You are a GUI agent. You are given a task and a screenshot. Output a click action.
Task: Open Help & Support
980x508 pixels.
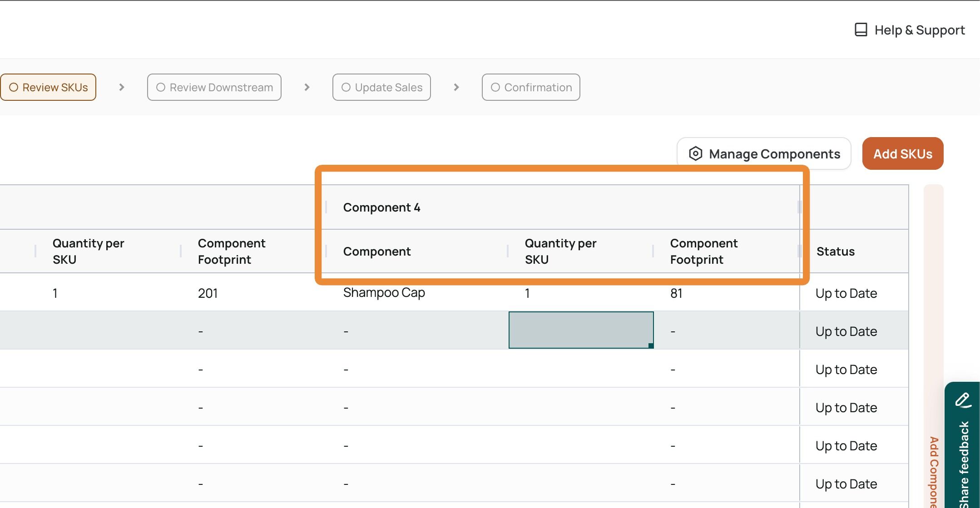tap(909, 30)
